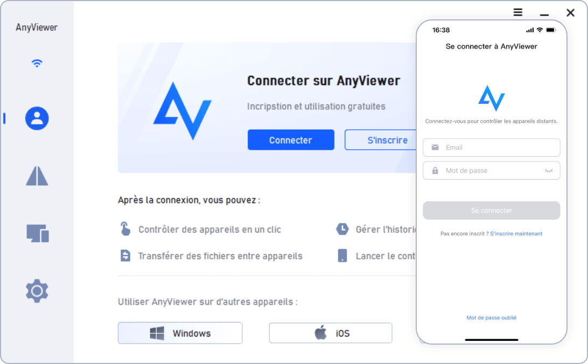This screenshot has height=364, width=588.
Task: Click the S'inscrire button
Action: pyautogui.click(x=381, y=140)
